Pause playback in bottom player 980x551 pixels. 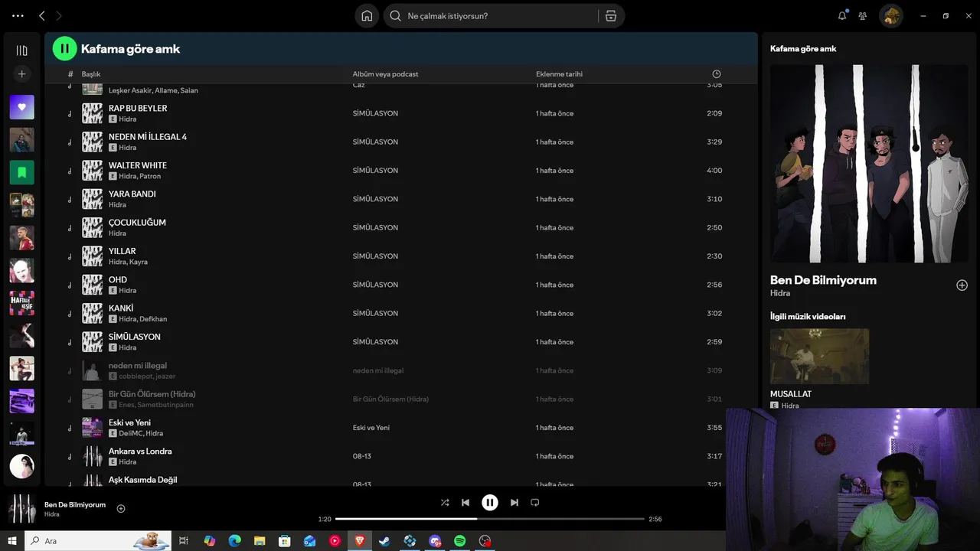click(x=490, y=503)
